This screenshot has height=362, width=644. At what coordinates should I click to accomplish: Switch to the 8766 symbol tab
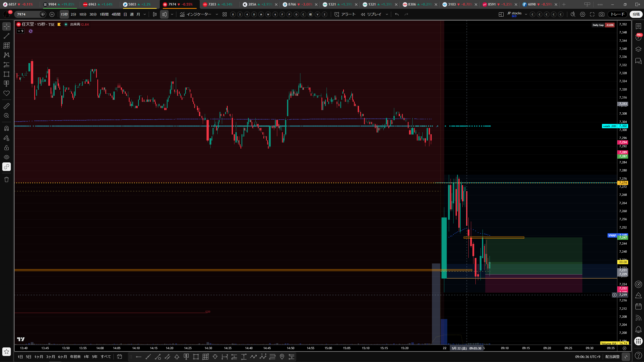click(298, 4)
